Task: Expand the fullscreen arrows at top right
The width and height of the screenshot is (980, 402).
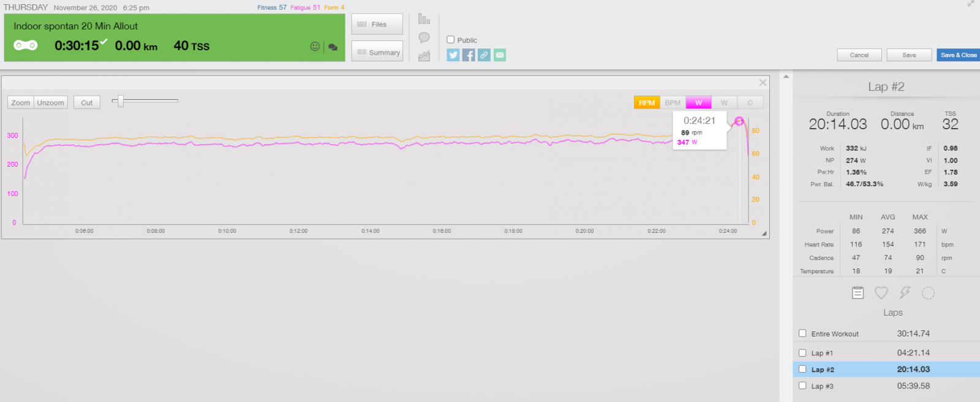Action: coord(971,4)
